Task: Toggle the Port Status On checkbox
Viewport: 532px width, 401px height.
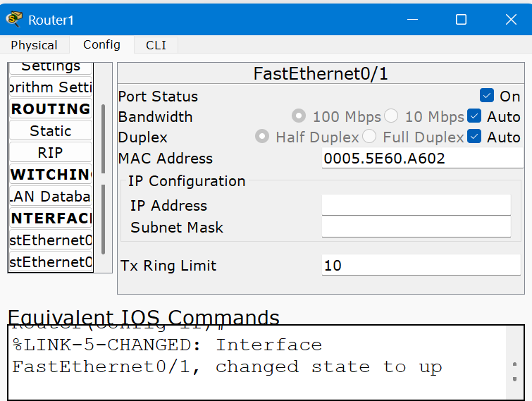Action: [x=487, y=96]
